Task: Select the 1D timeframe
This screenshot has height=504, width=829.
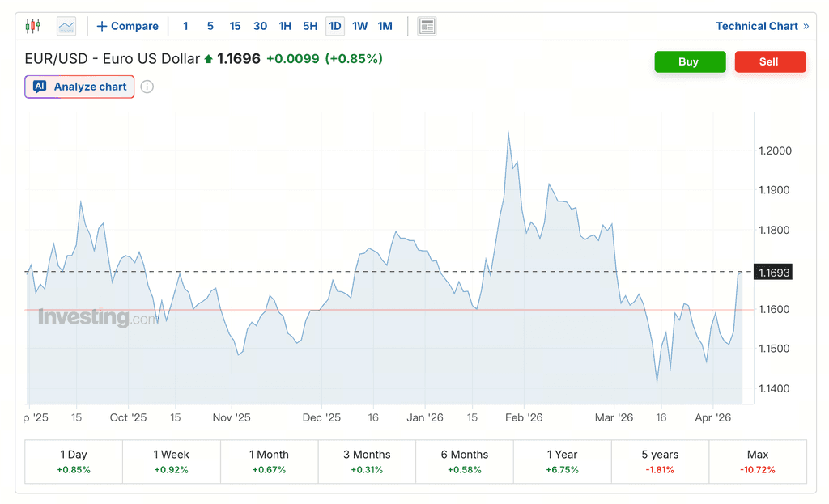Action: [x=335, y=25]
